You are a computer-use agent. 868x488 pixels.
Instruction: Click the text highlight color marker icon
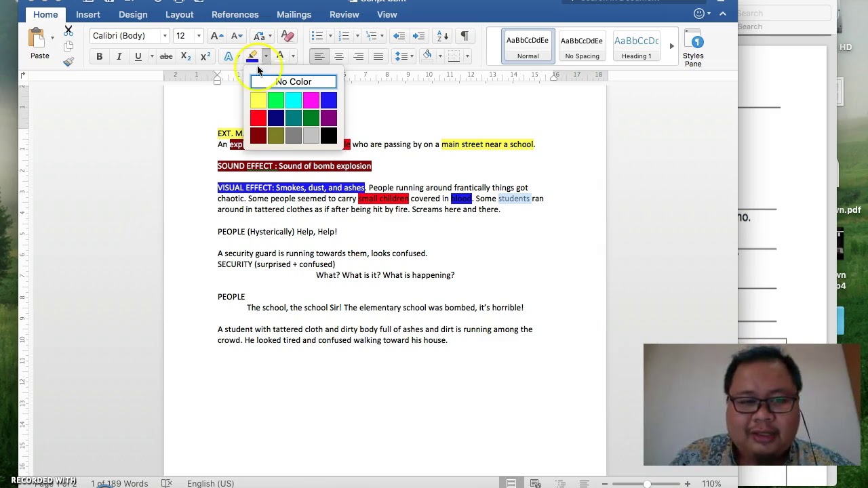point(253,56)
